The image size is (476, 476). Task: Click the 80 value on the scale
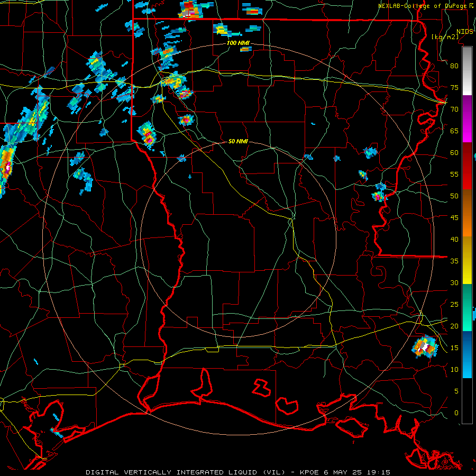[x=454, y=66]
